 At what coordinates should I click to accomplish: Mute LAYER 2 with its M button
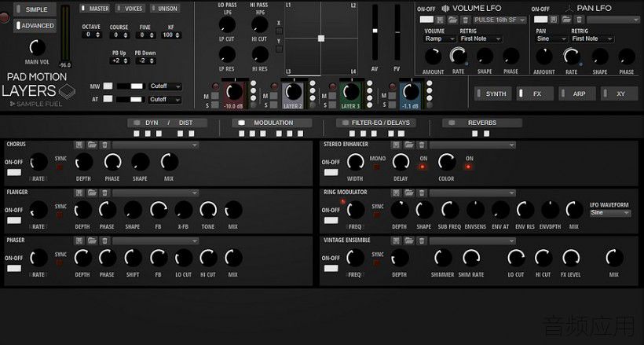274,96
